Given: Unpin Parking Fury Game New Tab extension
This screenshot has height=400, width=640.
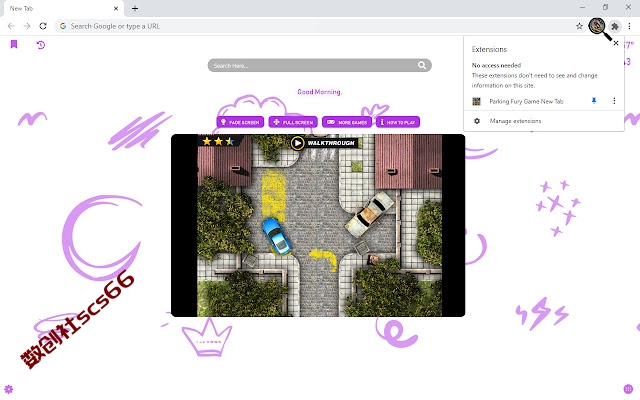Looking at the screenshot, I should 594,101.
